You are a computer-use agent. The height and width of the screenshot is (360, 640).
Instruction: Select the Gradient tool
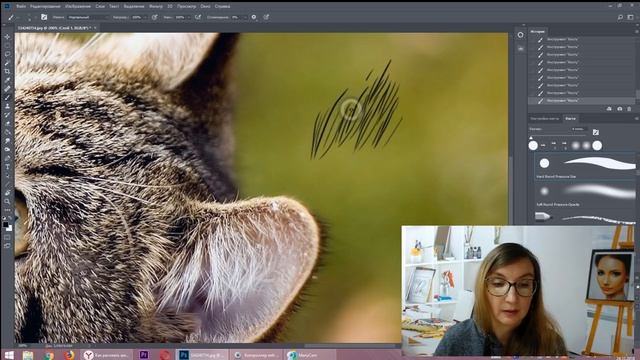[7, 132]
